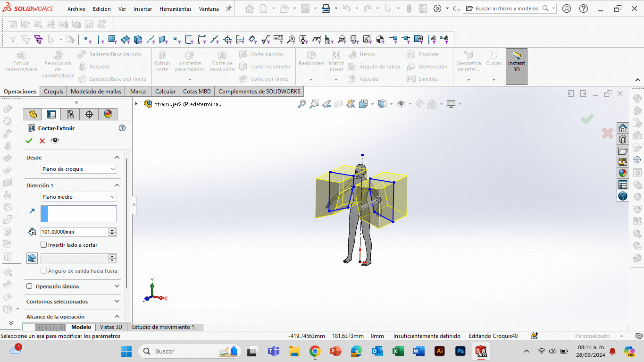Open Design Library in task pane

point(623,139)
